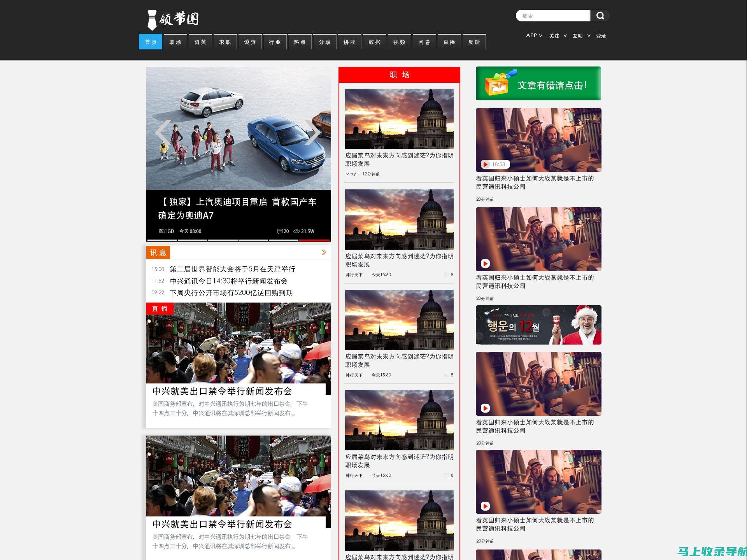Click author 高迪GD under headline
This screenshot has height=560, width=747.
coord(166,231)
